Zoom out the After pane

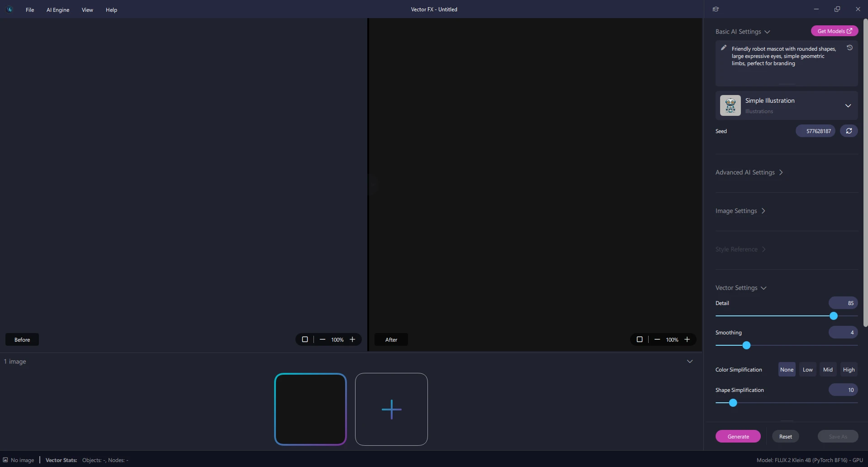coord(657,339)
